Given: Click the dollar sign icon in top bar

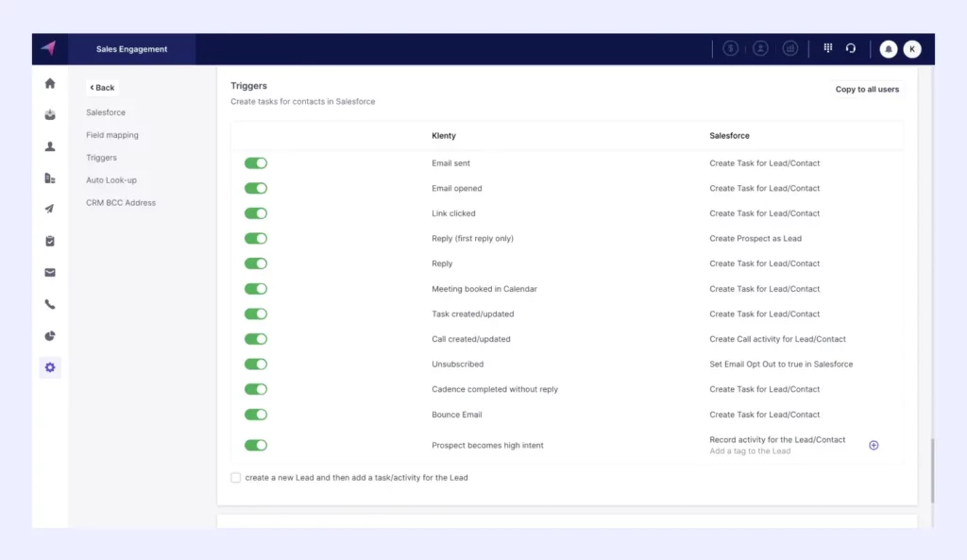Looking at the screenshot, I should click(x=731, y=48).
